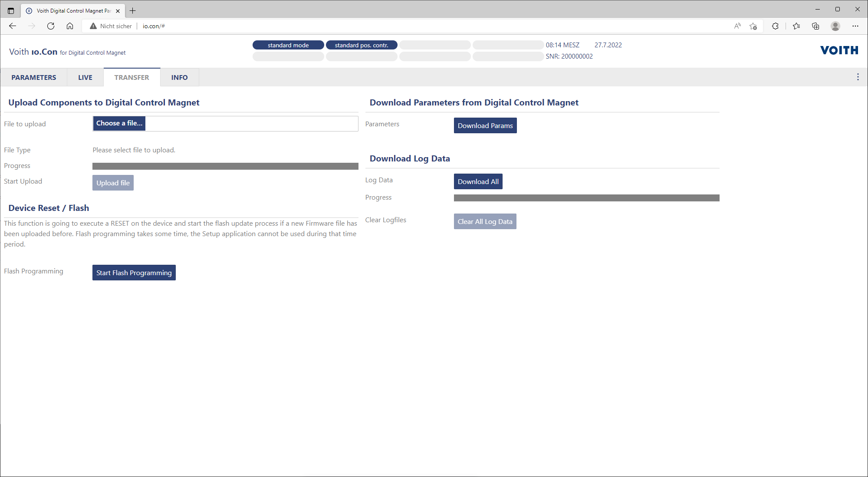The height and width of the screenshot is (477, 868).
Task: Click Download Params button
Action: [x=485, y=125]
